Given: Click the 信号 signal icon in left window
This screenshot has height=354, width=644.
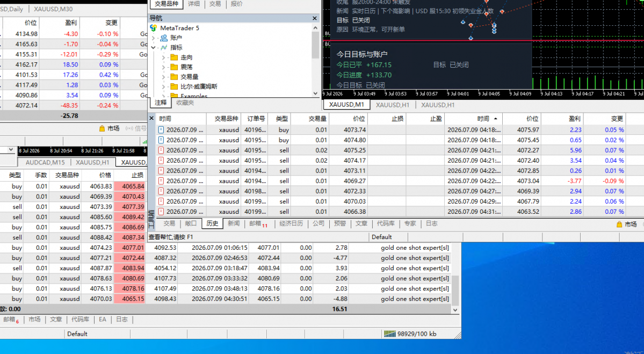Looking at the screenshot, I should (129, 128).
